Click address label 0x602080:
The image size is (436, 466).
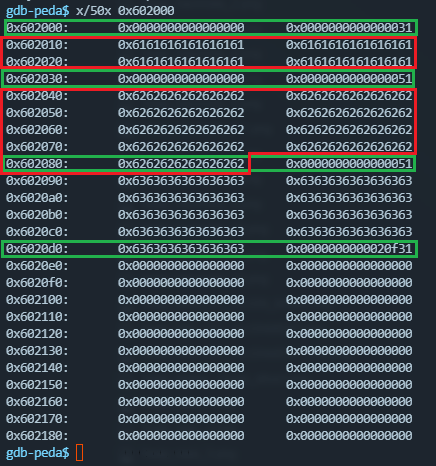coord(37,164)
